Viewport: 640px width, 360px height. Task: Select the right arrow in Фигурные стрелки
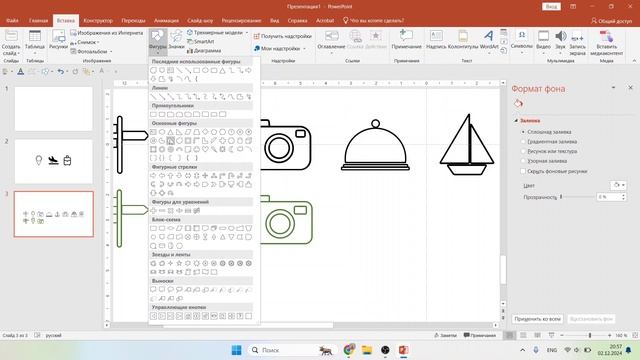tap(153, 176)
